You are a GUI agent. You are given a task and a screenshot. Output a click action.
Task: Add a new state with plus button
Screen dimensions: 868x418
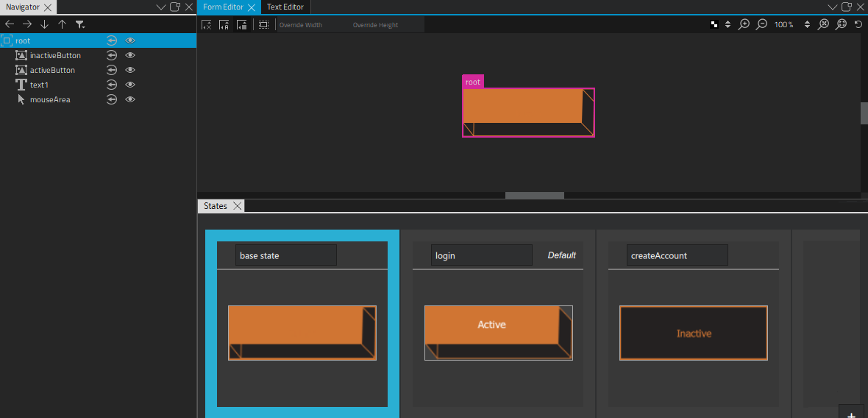tap(851, 414)
